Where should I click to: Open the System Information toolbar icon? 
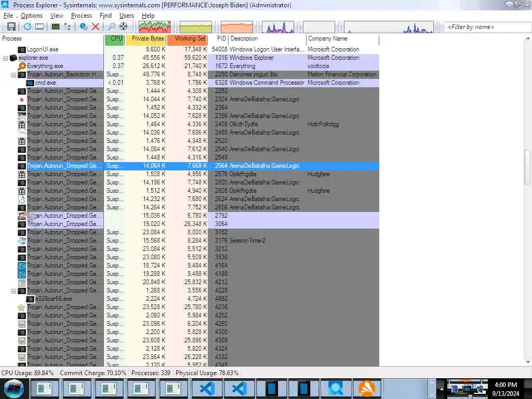(56, 26)
